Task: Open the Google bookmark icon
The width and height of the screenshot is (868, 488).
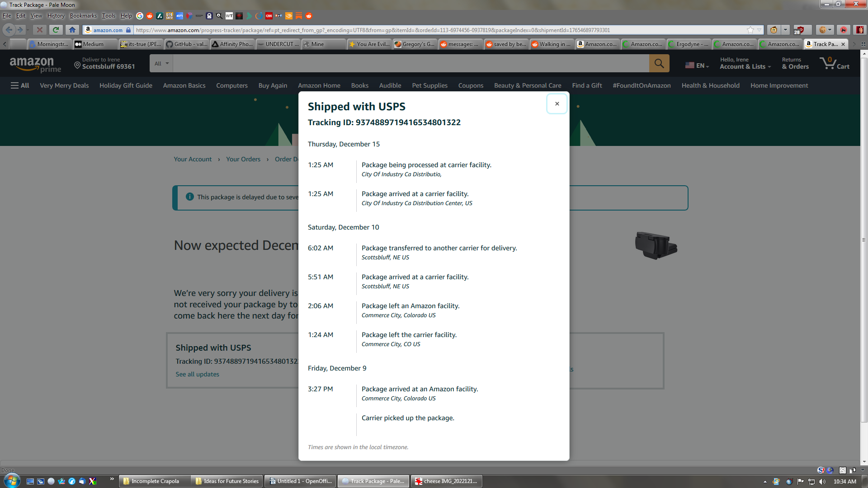Action: click(140, 16)
